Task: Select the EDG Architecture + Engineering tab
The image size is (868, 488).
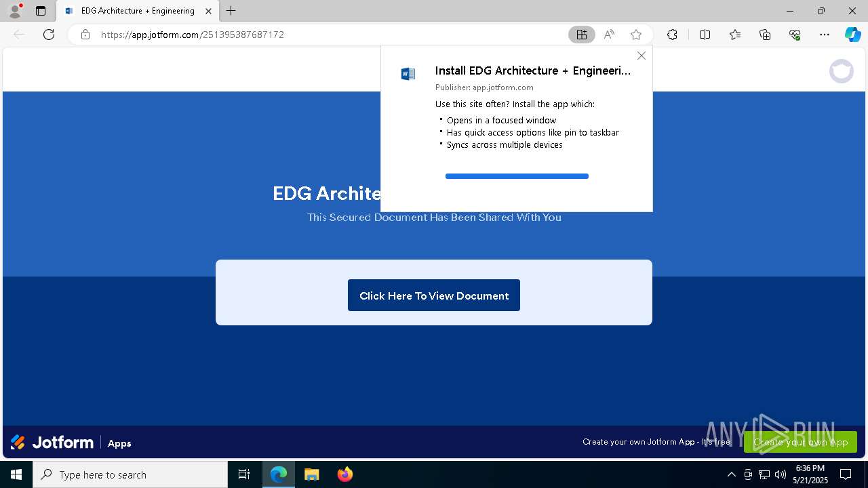Action: (138, 11)
